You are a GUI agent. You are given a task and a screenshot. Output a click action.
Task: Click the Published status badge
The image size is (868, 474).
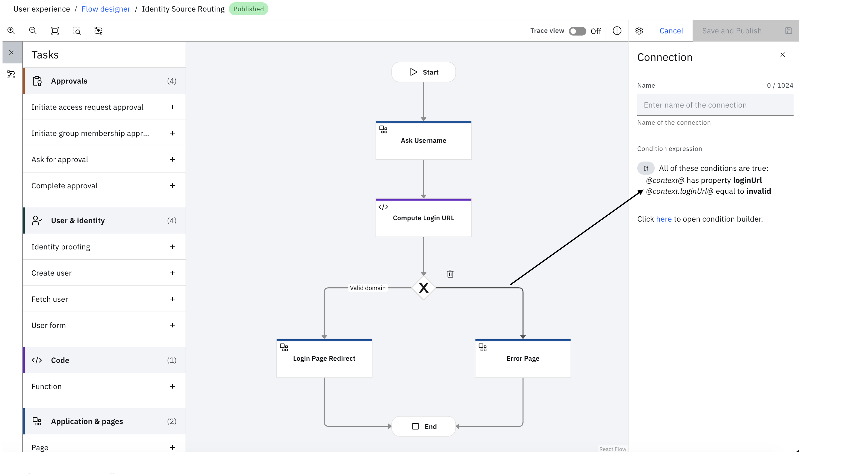[x=248, y=9]
